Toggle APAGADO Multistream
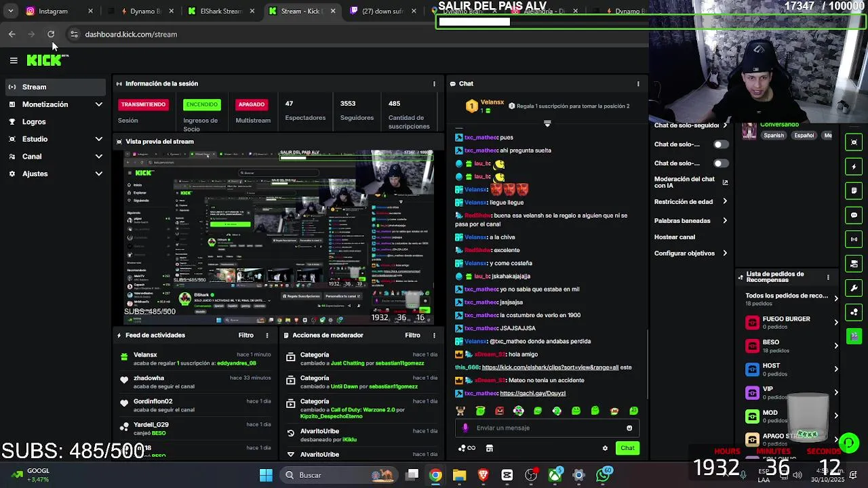Screen dimensions: 868x488 coord(251,104)
